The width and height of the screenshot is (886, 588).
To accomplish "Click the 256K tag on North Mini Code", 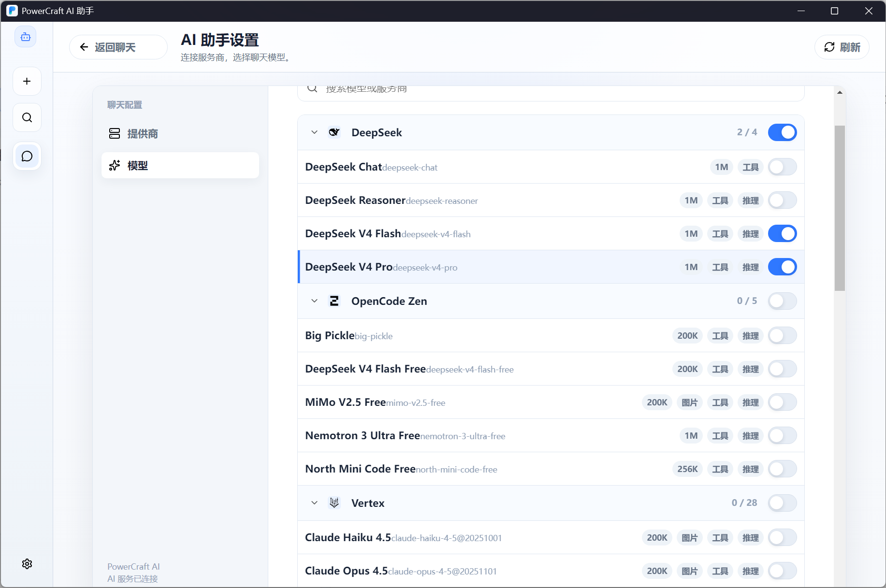I will (x=687, y=469).
